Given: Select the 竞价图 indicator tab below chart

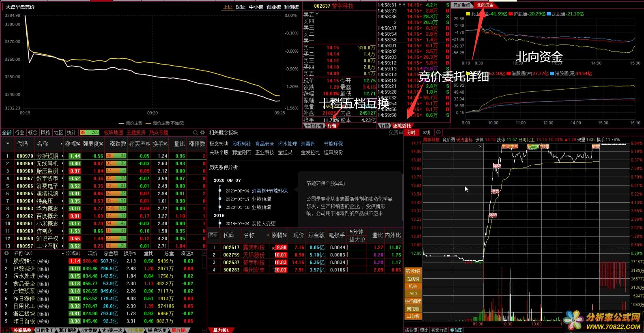Looking at the screenshot, I should pos(456,330).
